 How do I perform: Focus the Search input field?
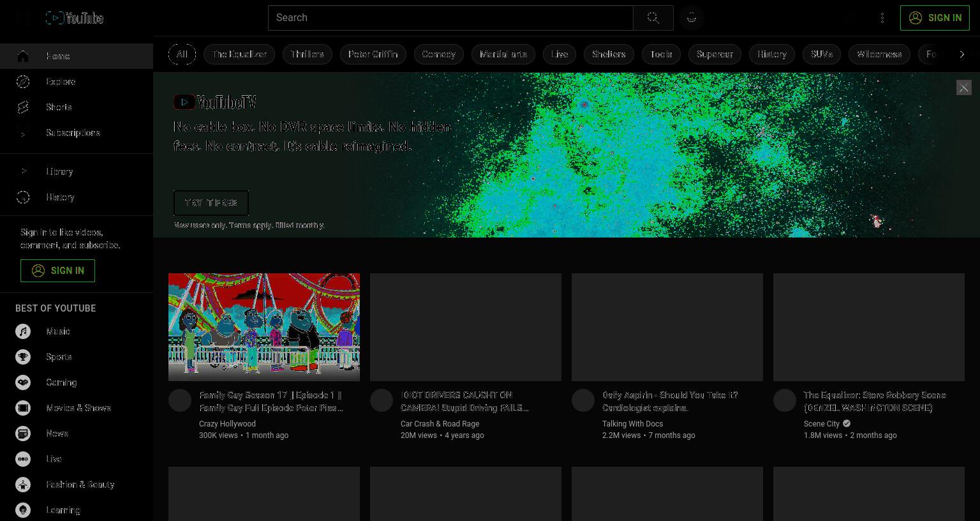tap(450, 18)
